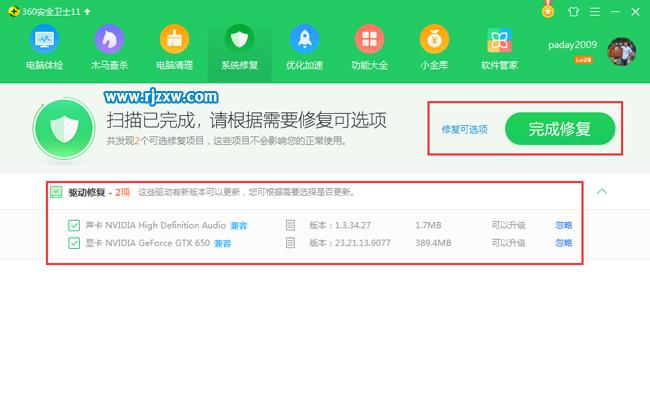Click the 1.7MB size value
Image resolution: width=650 pixels, height=410 pixels.
428,225
